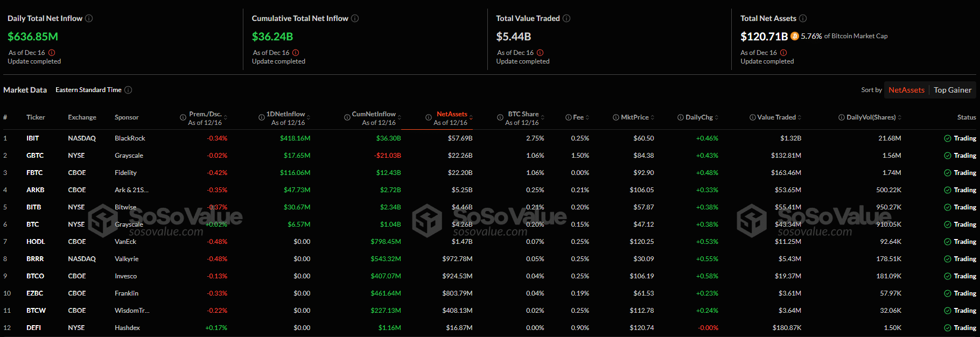Image resolution: width=980 pixels, height=337 pixels.
Task: Sort by CumNetInflow using its sort arrows
Action: click(400, 117)
